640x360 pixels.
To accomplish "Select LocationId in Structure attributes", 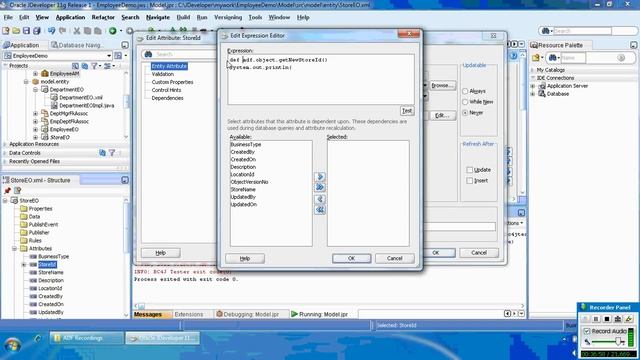I will [x=50, y=288].
